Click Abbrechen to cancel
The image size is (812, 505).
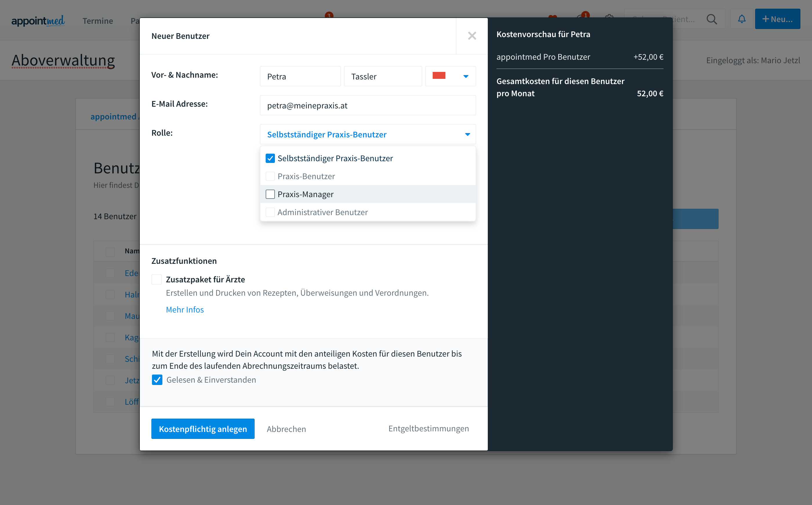click(x=286, y=429)
